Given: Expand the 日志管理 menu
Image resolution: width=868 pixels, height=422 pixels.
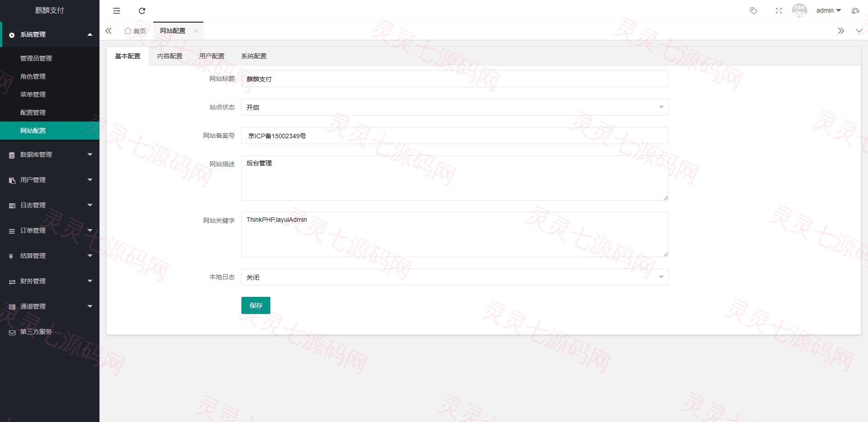Looking at the screenshot, I should 50,205.
